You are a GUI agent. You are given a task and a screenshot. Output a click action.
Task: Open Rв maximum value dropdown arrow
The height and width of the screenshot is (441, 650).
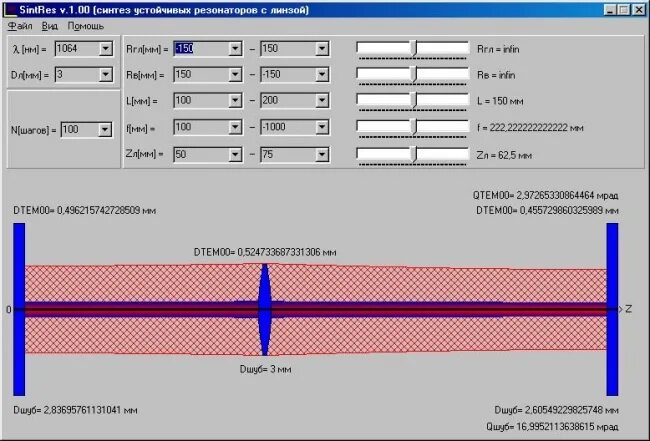[322, 75]
